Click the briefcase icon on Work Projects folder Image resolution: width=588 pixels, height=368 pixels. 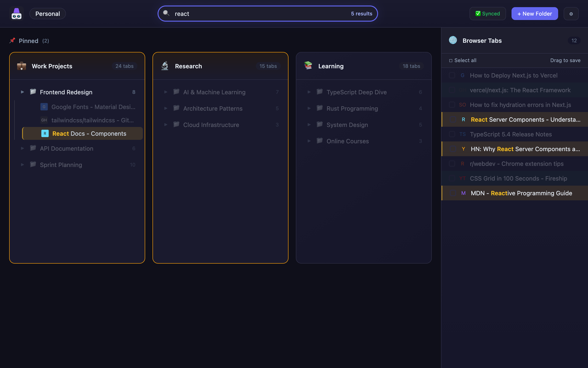point(22,66)
